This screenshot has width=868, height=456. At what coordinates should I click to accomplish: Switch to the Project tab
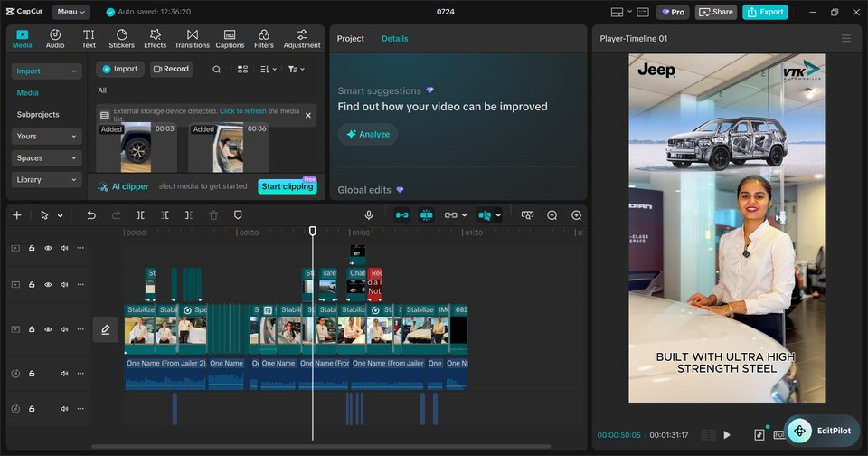pyautogui.click(x=351, y=39)
